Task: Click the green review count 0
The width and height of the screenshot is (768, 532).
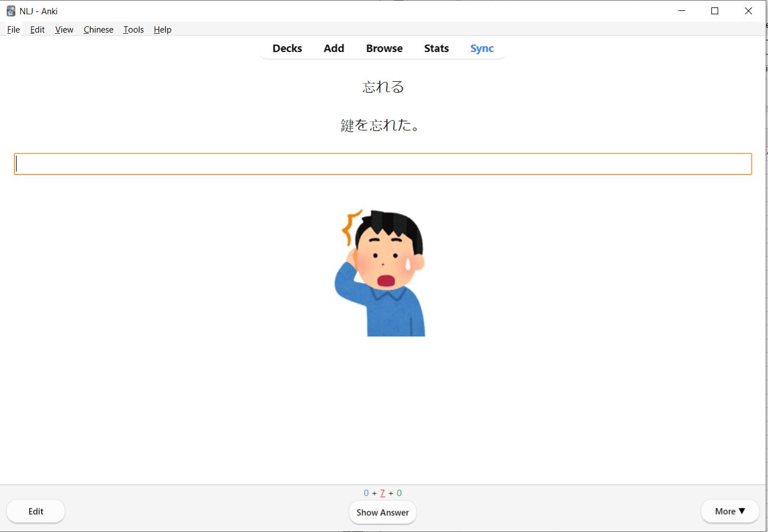Action: pyautogui.click(x=399, y=493)
